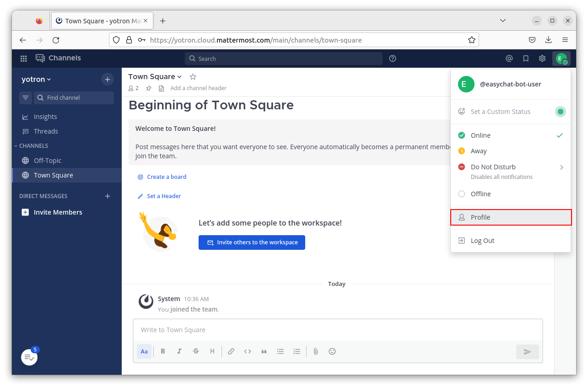Viewport: 588px width, 388px height.
Task: Insert heading with H icon
Action: coord(212,351)
